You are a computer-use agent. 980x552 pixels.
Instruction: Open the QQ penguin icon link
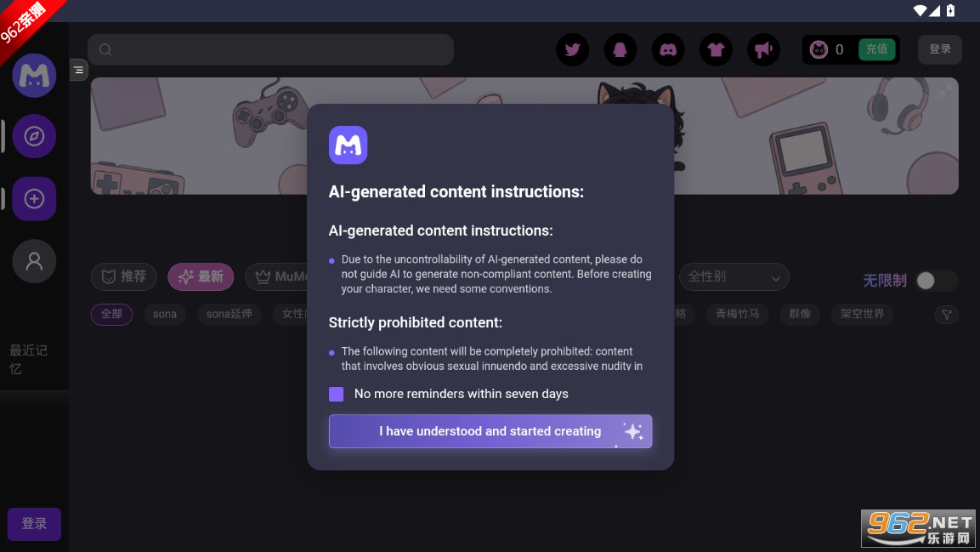(620, 49)
